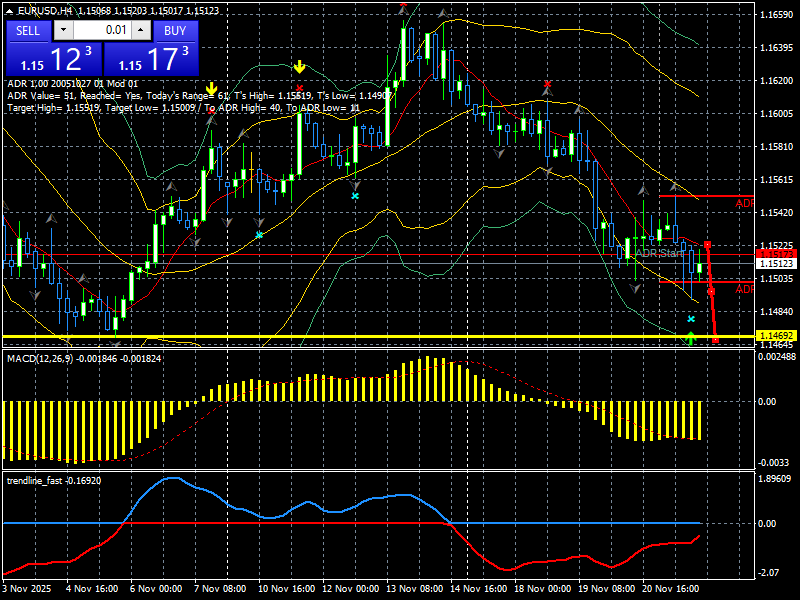Select the cyan x marker below the 12 Nov candle

pyautogui.click(x=355, y=196)
